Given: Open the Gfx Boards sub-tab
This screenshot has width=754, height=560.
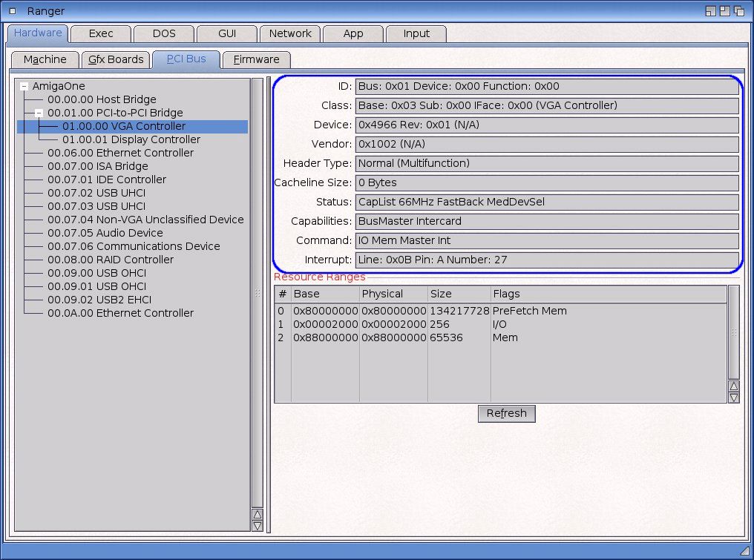Looking at the screenshot, I should 116,59.
